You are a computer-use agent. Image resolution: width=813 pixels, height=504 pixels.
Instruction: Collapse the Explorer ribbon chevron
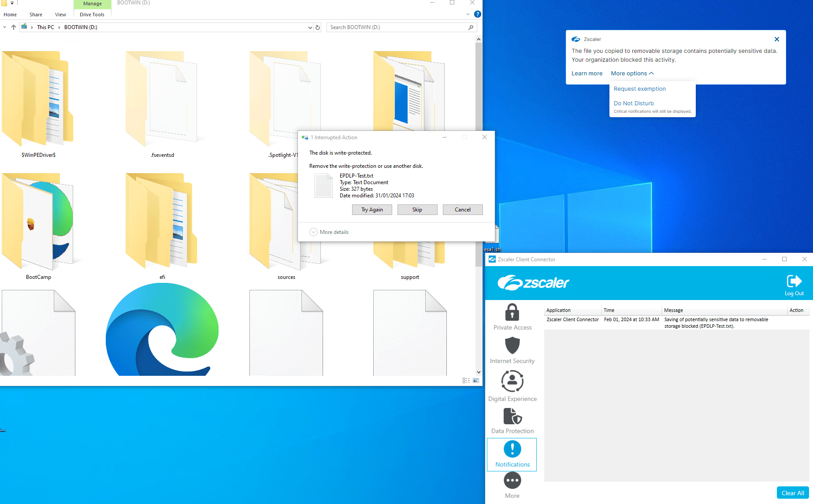coord(468,15)
